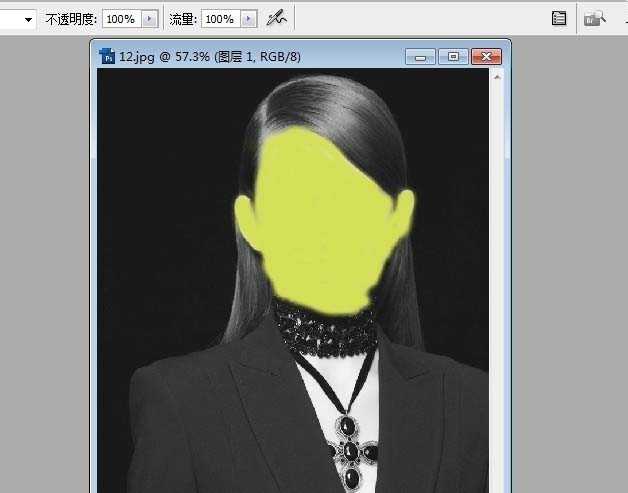Click the yellow painted face area
Viewport: 628px width, 493px height.
click(324, 220)
